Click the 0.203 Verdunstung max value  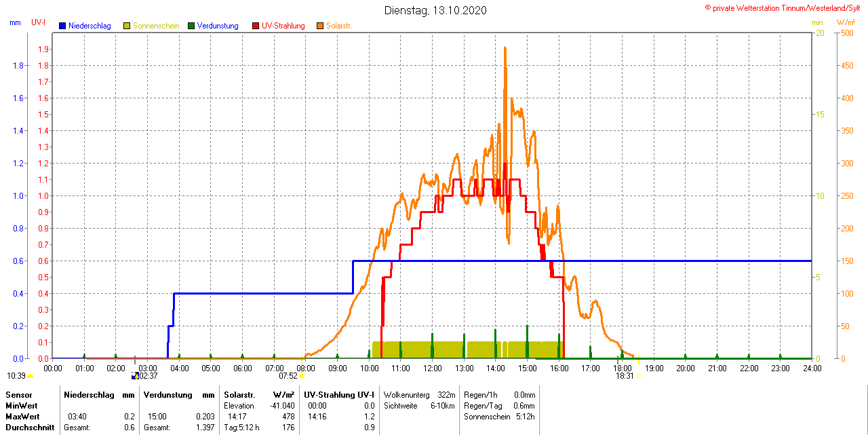pos(204,416)
